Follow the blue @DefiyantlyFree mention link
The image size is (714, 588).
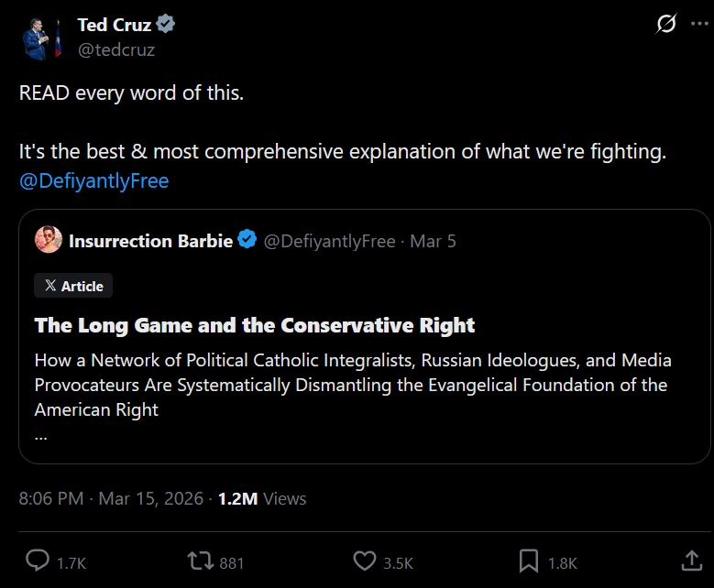tap(93, 180)
